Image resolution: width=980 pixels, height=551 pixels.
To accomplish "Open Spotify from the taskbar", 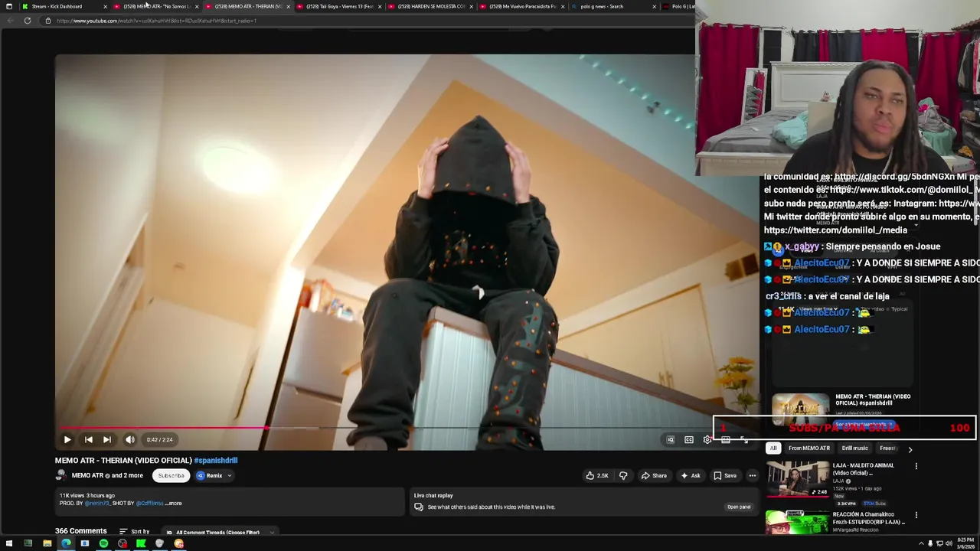I will [103, 543].
